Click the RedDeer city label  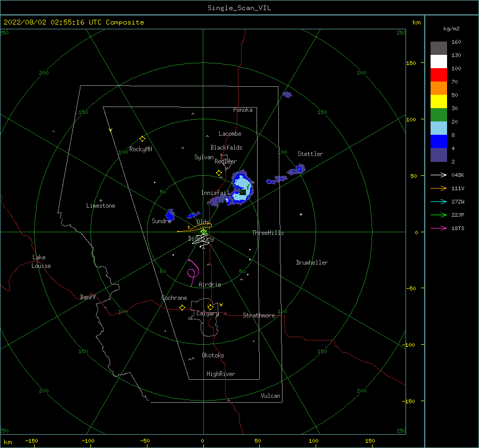(226, 161)
